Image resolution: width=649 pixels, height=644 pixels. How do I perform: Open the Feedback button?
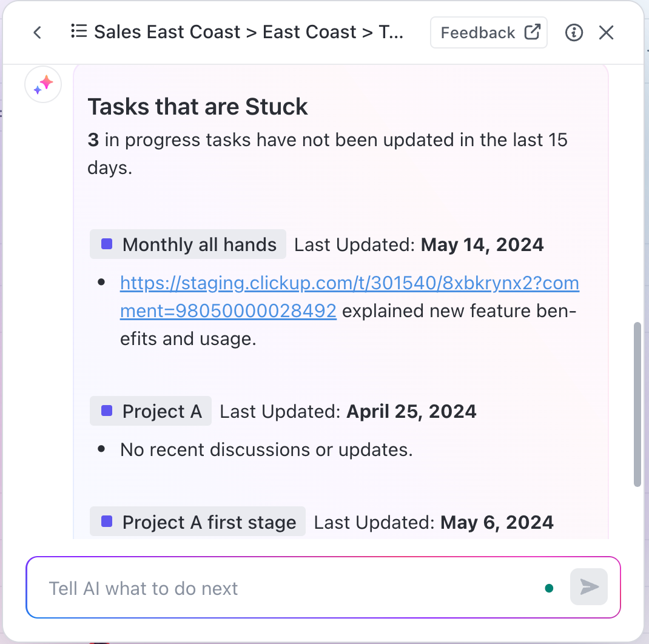[488, 32]
